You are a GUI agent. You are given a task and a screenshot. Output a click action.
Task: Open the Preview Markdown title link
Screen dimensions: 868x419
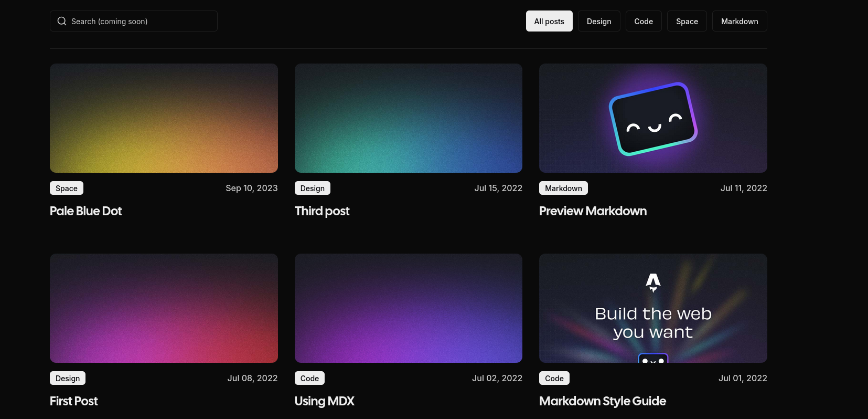593,211
